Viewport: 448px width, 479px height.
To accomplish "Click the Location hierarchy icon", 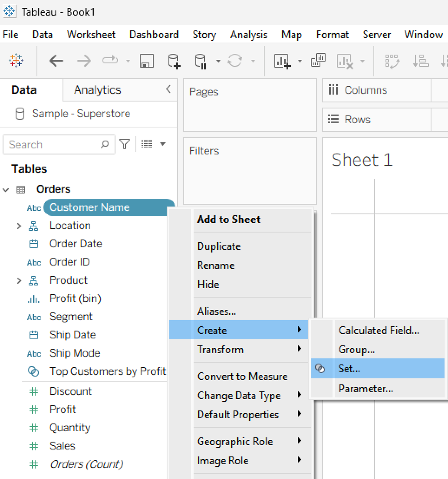I will click(33, 226).
